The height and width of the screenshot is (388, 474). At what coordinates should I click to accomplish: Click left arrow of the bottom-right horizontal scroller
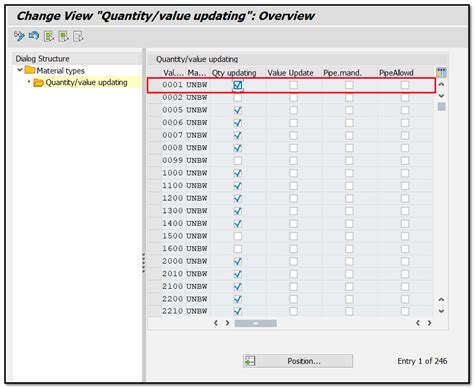point(418,323)
